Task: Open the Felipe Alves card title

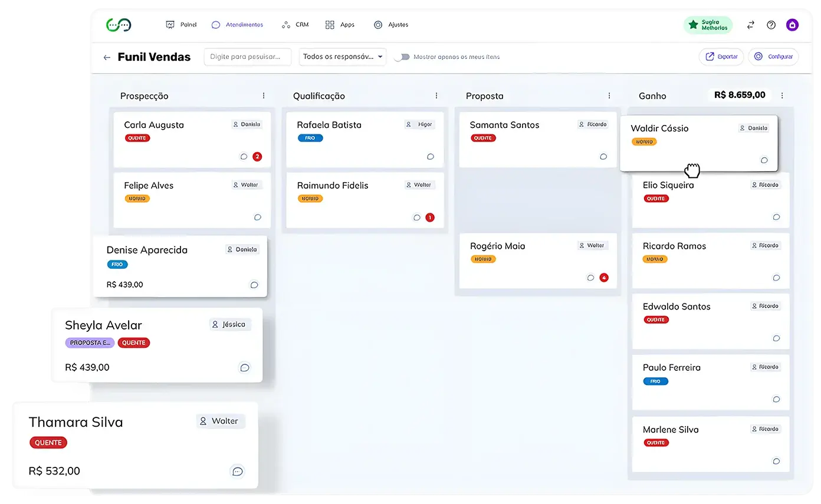Action: [x=149, y=185]
